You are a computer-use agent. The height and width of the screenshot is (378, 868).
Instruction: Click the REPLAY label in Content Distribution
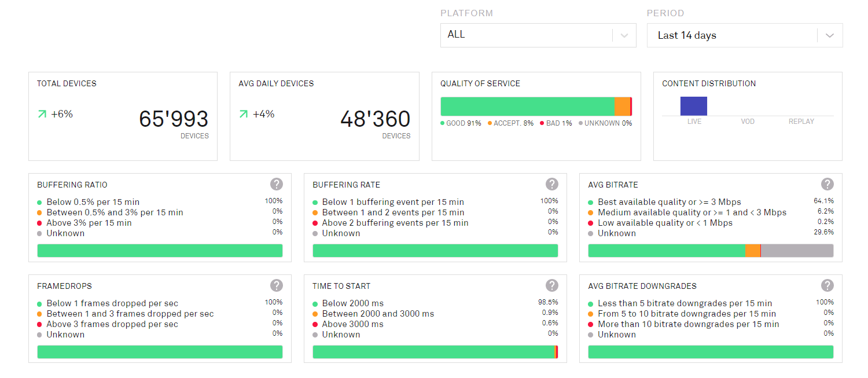point(801,122)
